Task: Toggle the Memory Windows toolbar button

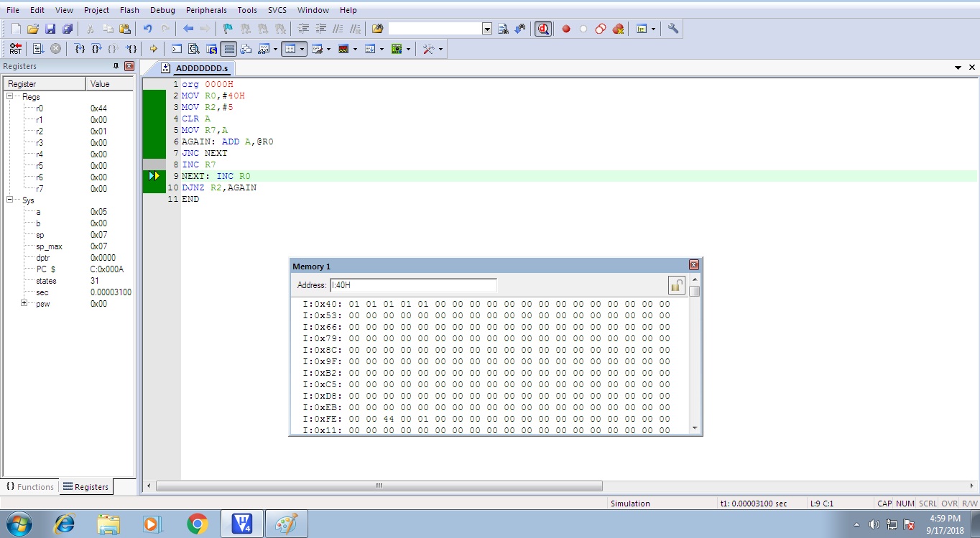Action: (x=290, y=49)
